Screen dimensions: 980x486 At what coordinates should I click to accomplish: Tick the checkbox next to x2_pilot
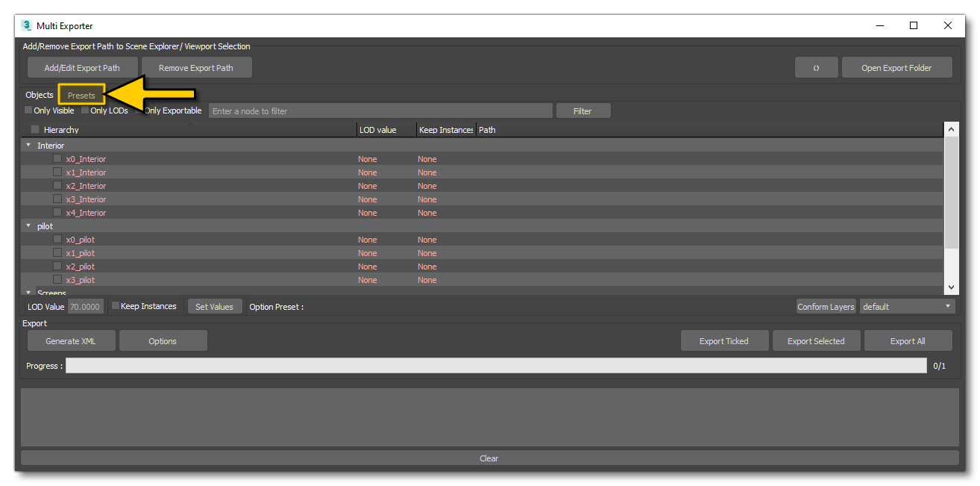coord(57,267)
